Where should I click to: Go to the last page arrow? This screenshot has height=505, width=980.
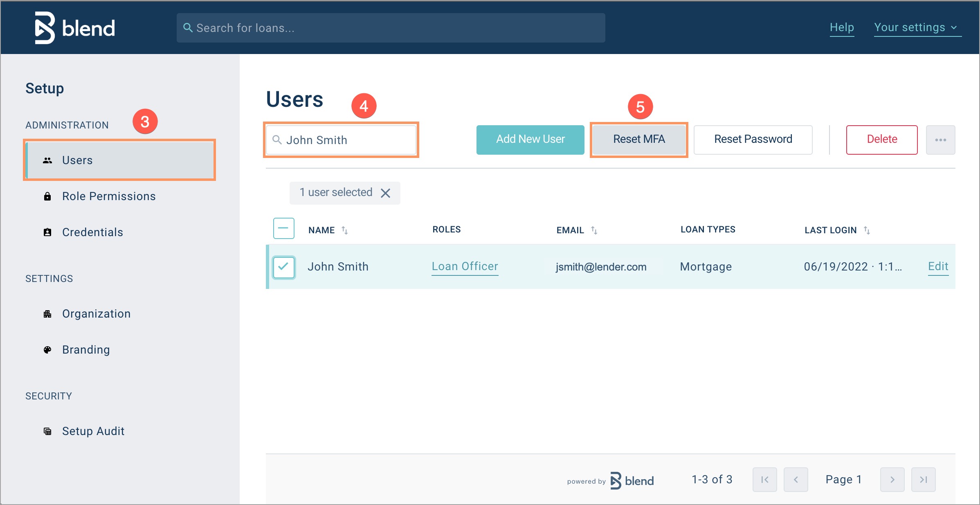tap(923, 479)
